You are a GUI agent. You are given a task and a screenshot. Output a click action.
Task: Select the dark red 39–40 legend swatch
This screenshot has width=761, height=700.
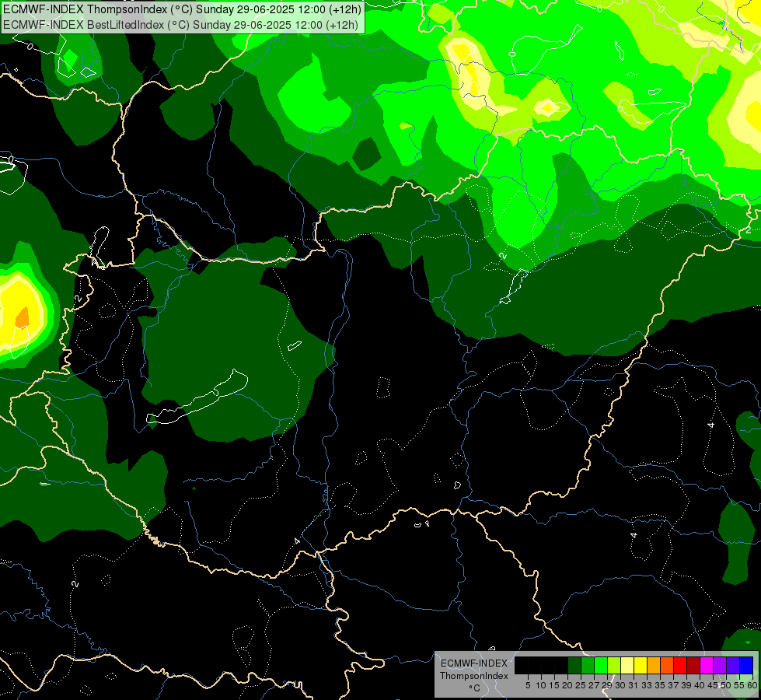click(693, 665)
